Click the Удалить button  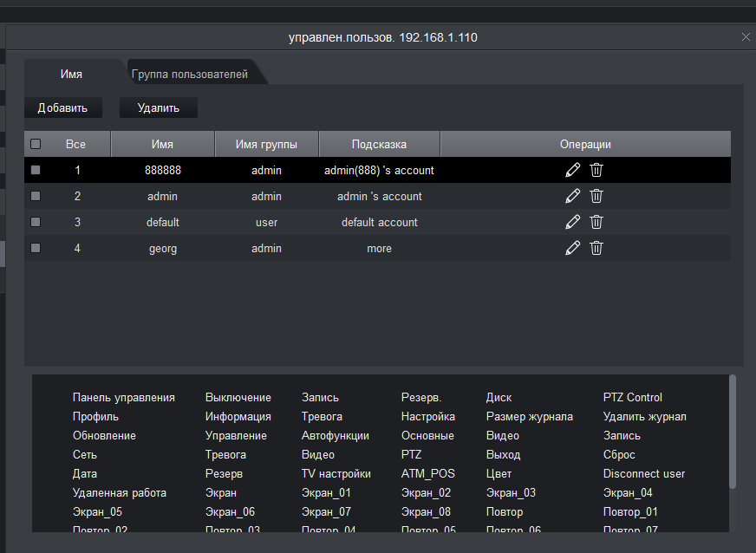click(159, 108)
